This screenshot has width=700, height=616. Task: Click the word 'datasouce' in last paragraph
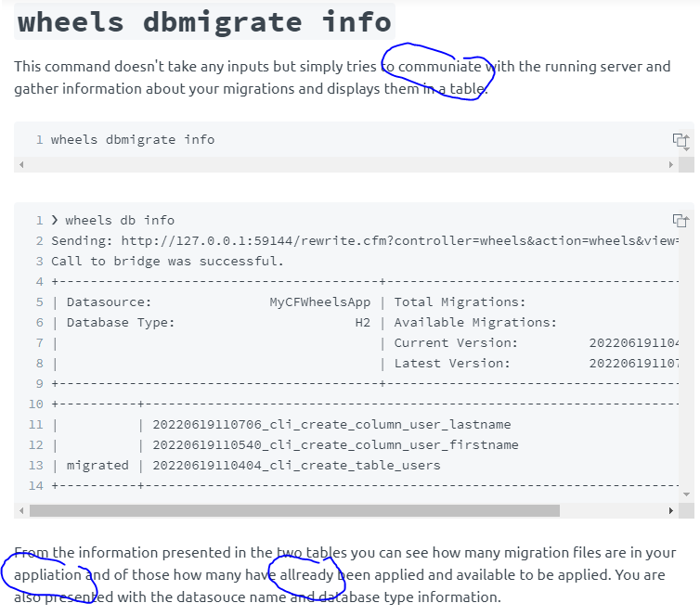[x=209, y=597]
